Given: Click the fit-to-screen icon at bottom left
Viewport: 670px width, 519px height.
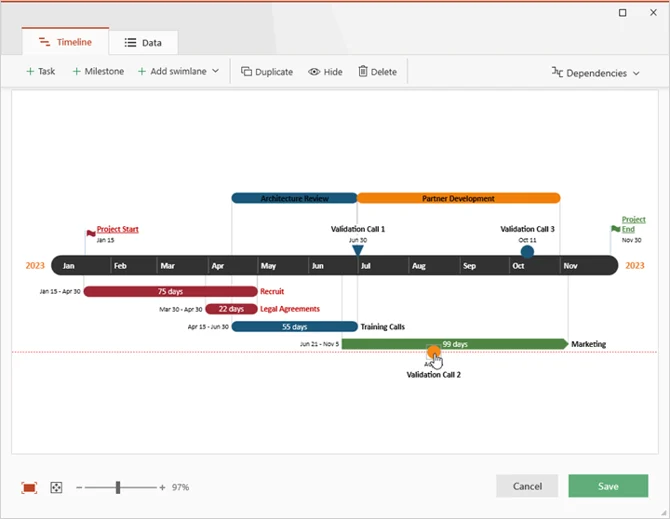Looking at the screenshot, I should point(29,487).
